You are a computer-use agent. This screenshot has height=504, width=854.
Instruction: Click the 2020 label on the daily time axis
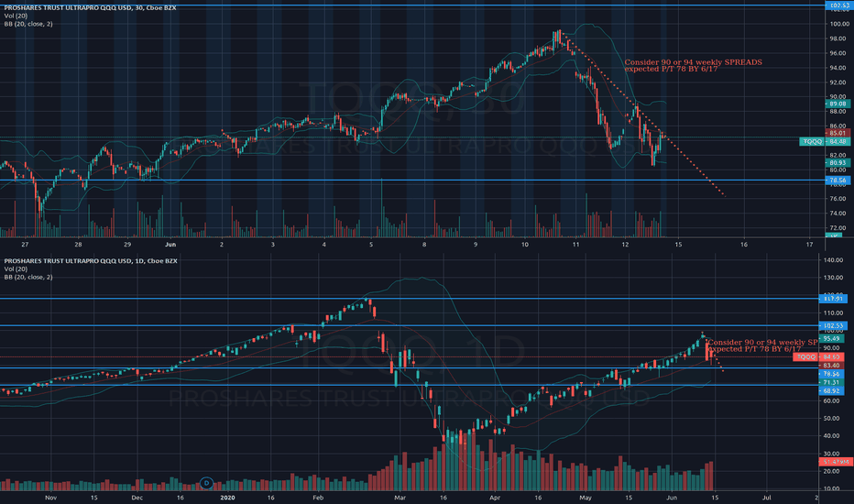[227, 498]
